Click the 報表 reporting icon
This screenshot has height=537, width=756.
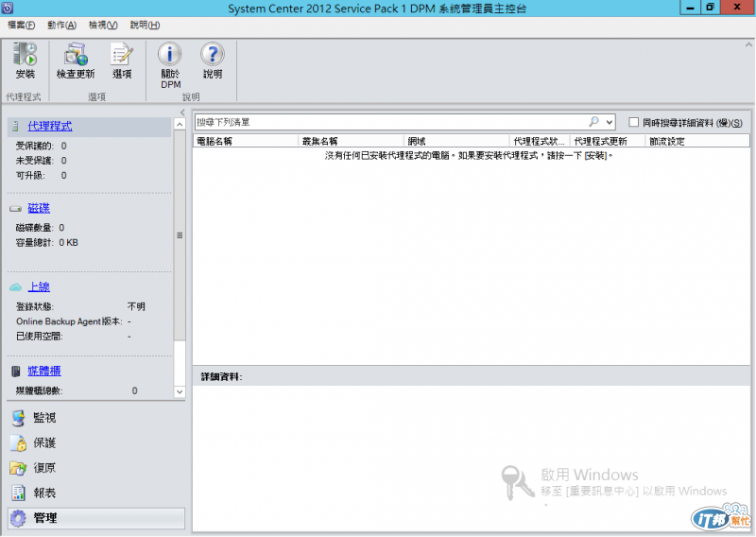click(x=18, y=493)
